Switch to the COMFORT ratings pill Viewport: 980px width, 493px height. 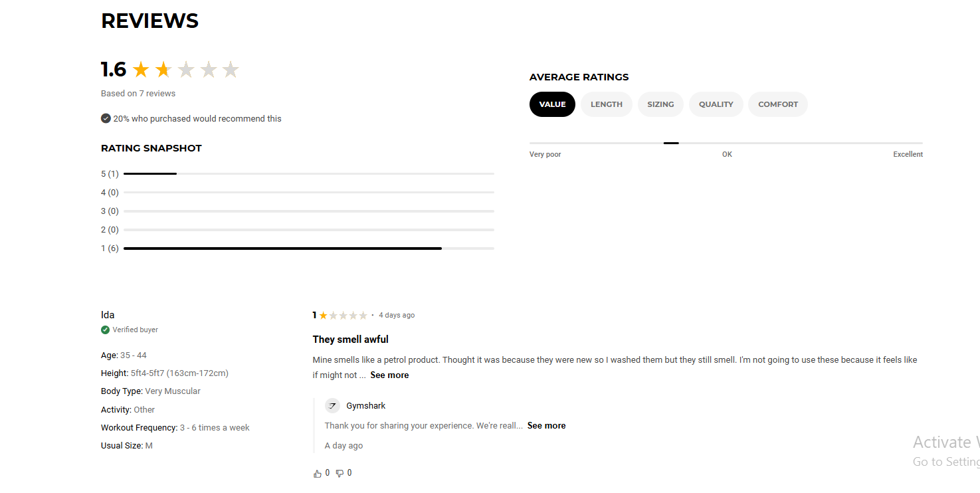[x=778, y=104]
